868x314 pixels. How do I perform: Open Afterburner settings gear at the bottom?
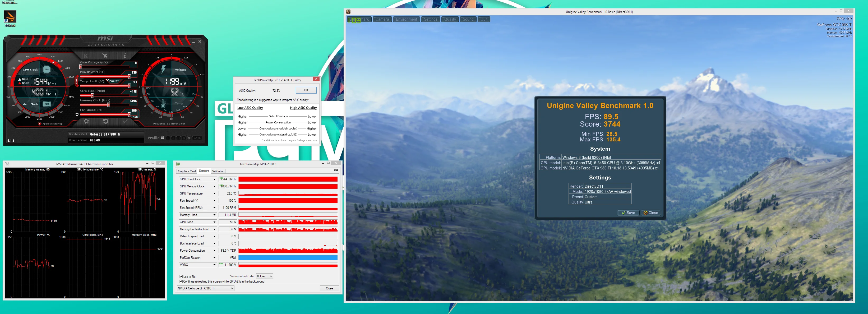click(86, 121)
